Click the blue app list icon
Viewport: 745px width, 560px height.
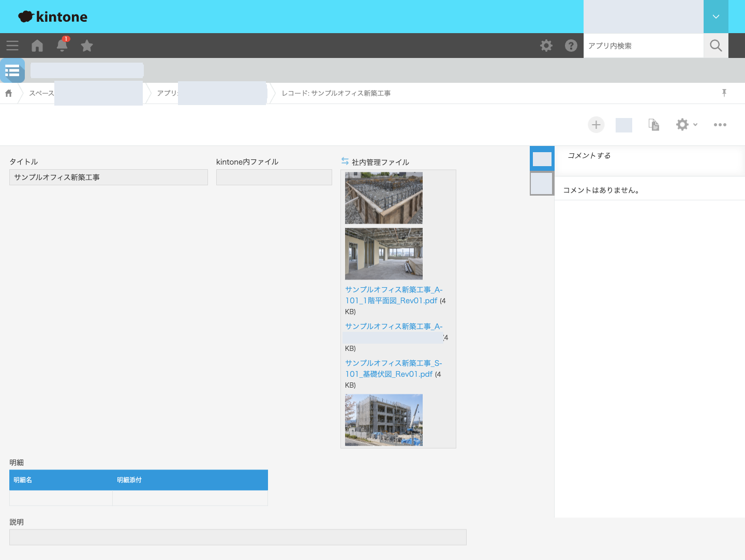pos(12,70)
